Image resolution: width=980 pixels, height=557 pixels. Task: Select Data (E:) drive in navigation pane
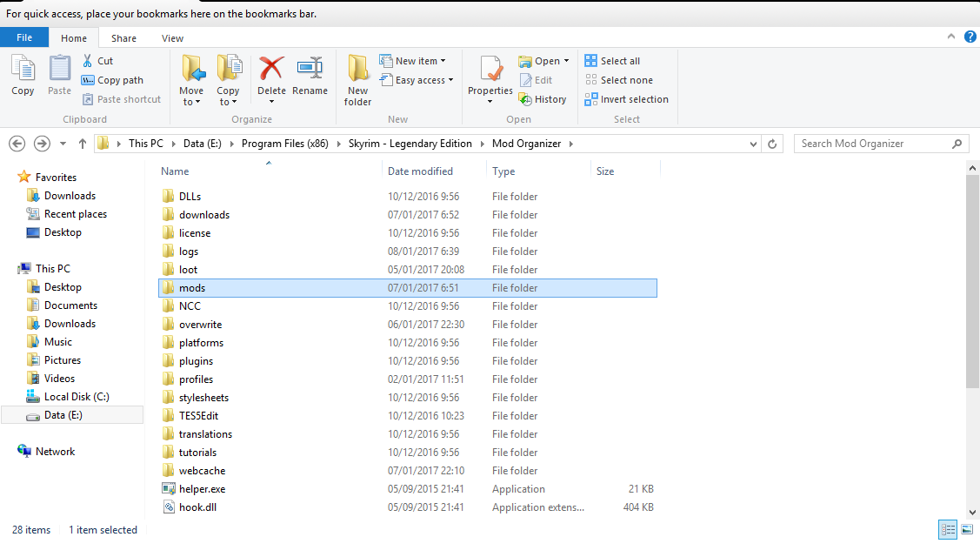click(x=72, y=415)
